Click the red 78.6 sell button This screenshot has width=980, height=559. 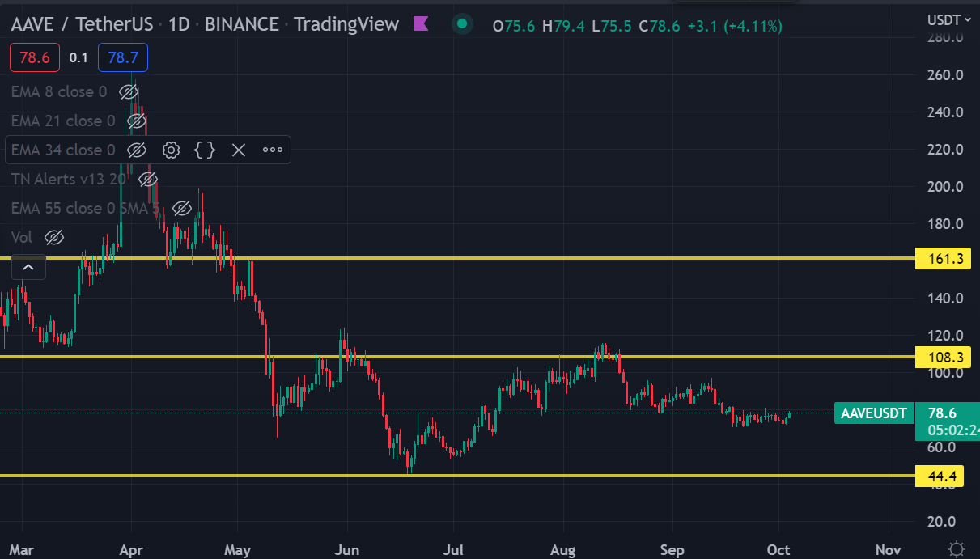pyautogui.click(x=34, y=57)
